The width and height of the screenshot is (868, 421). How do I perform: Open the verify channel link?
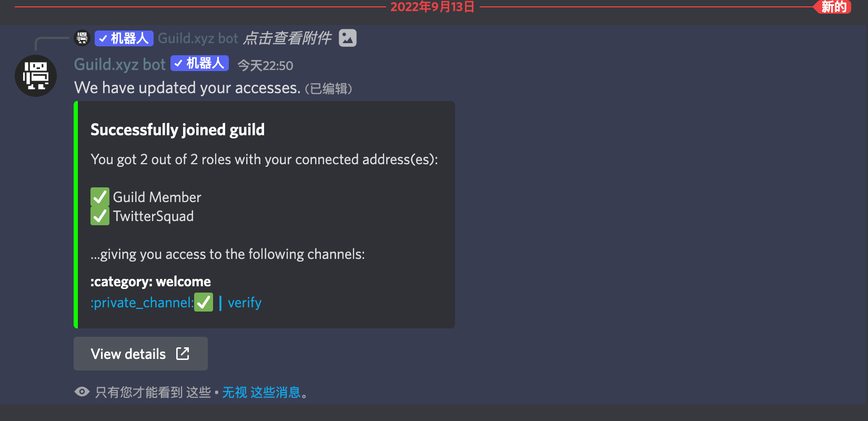coord(245,303)
